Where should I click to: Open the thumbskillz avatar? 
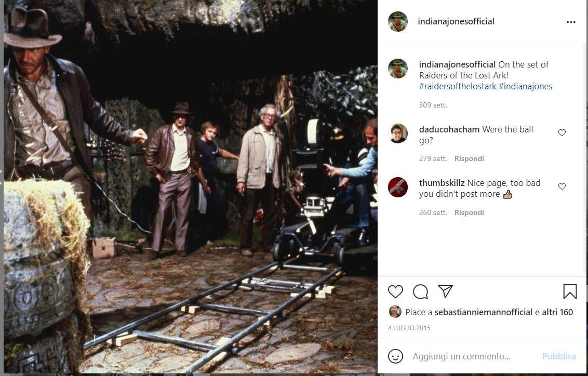(398, 187)
